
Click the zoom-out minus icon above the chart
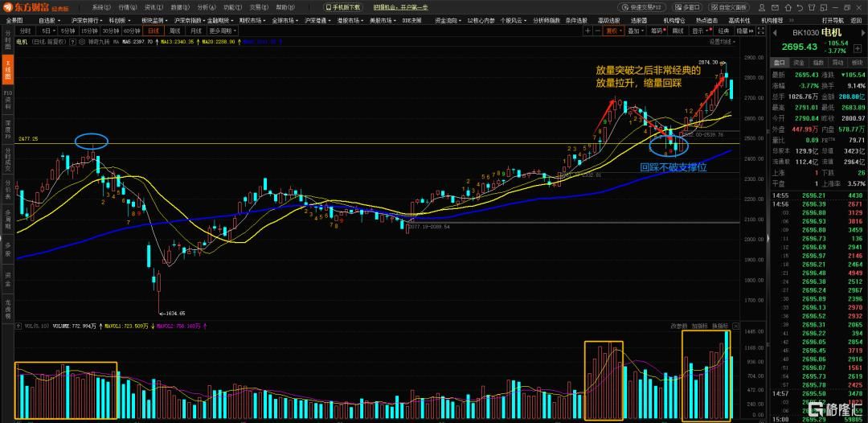[x=598, y=31]
